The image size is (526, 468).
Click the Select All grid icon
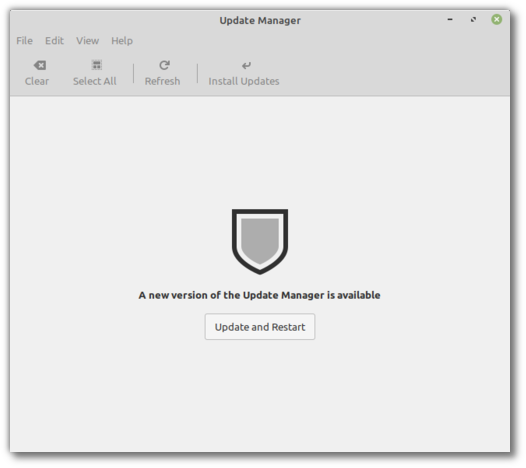click(97, 65)
